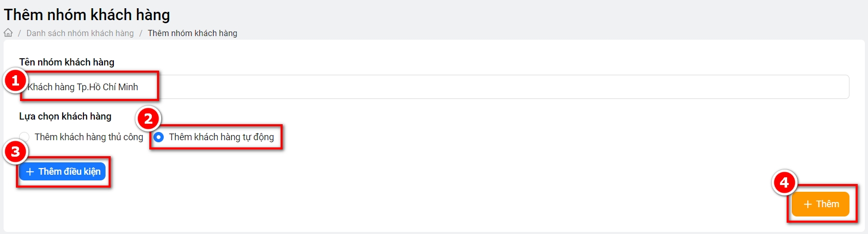Click the plus icon on orange Thêm button

click(x=808, y=205)
